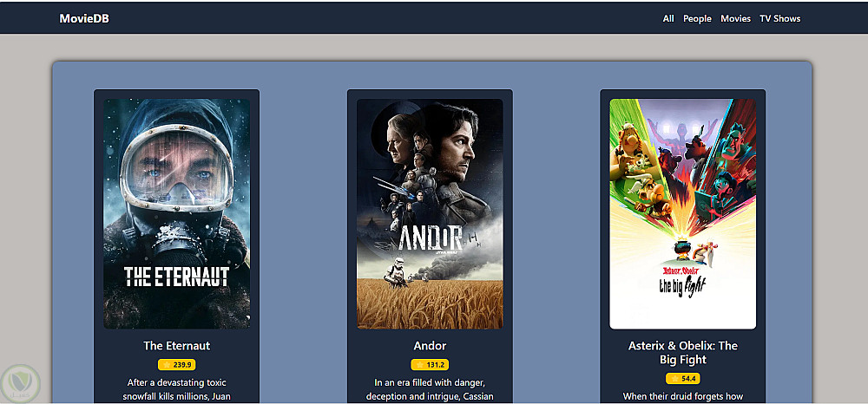
Task: Click the 'Andor' card title
Action: click(431, 346)
